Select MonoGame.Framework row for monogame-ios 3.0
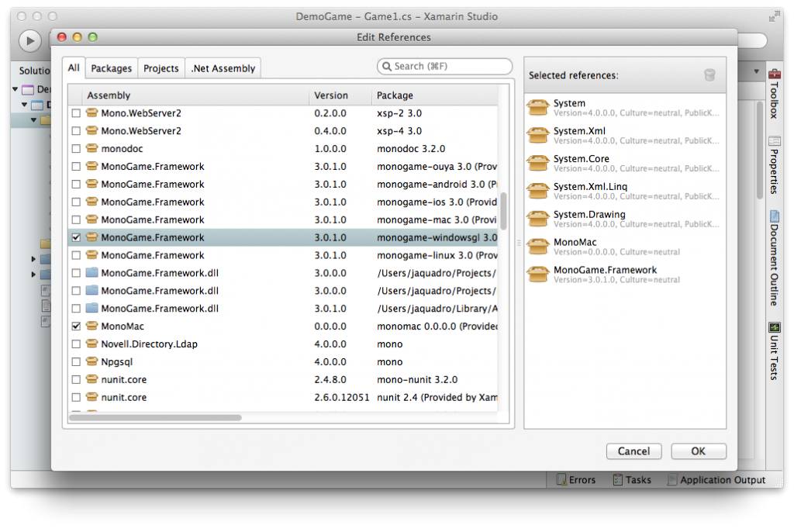 click(282, 202)
